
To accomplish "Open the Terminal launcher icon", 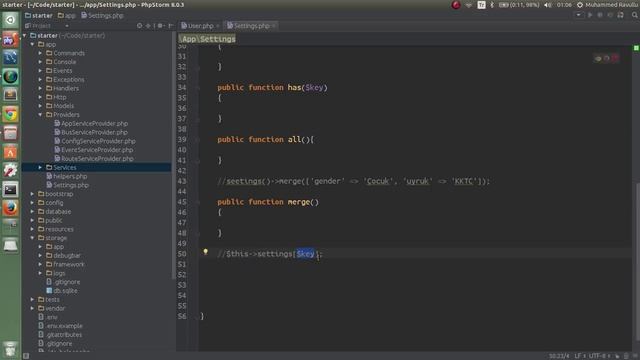I will [x=10, y=189].
